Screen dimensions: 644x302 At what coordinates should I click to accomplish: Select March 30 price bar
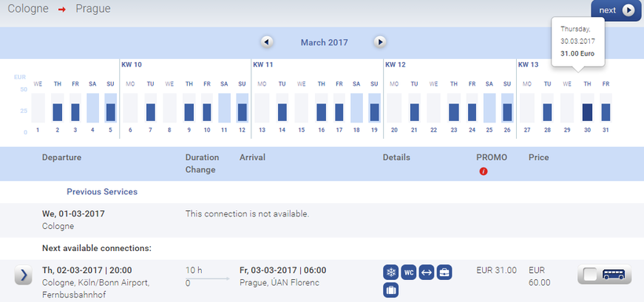[x=587, y=112]
